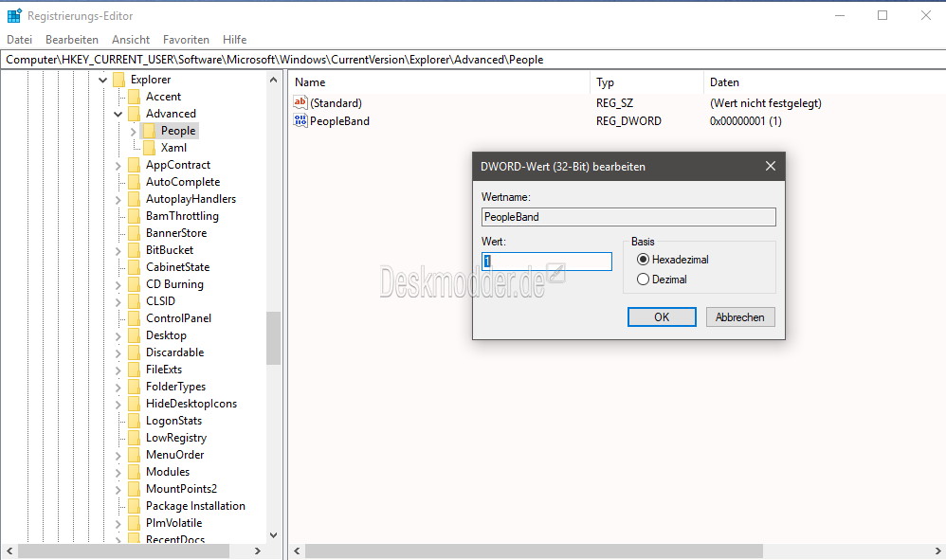
Task: Click the tree scroll up arrow
Action: pyautogui.click(x=273, y=80)
